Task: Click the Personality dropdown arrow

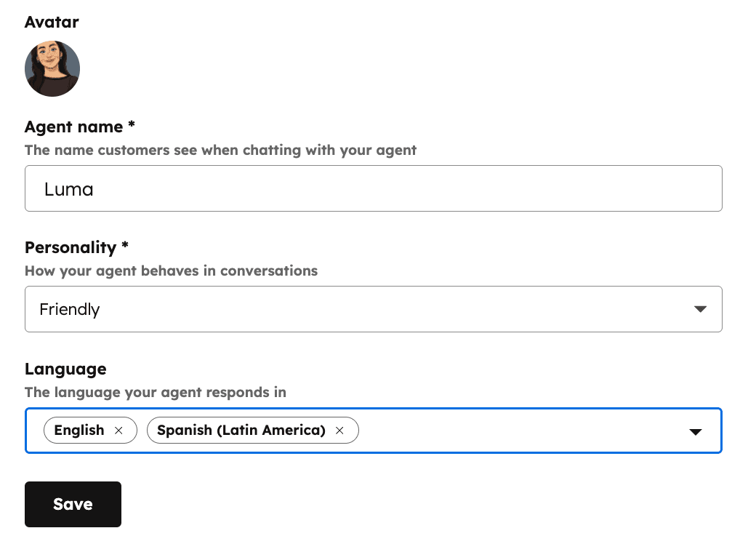Action: point(700,309)
